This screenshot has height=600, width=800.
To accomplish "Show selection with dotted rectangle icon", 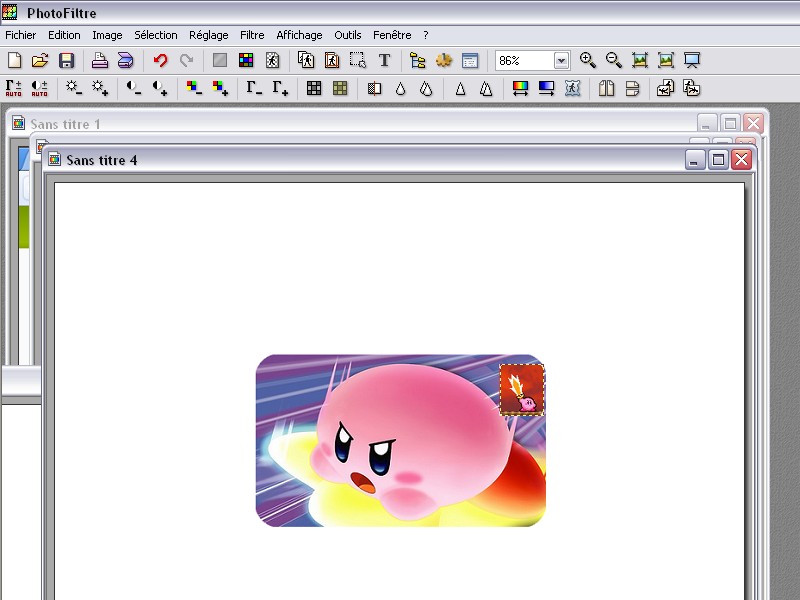I will [358, 60].
